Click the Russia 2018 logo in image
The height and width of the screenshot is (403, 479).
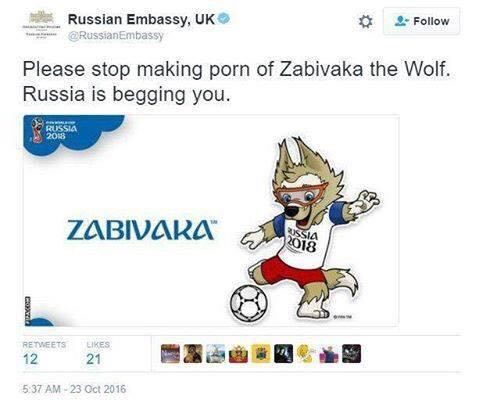pos(55,131)
